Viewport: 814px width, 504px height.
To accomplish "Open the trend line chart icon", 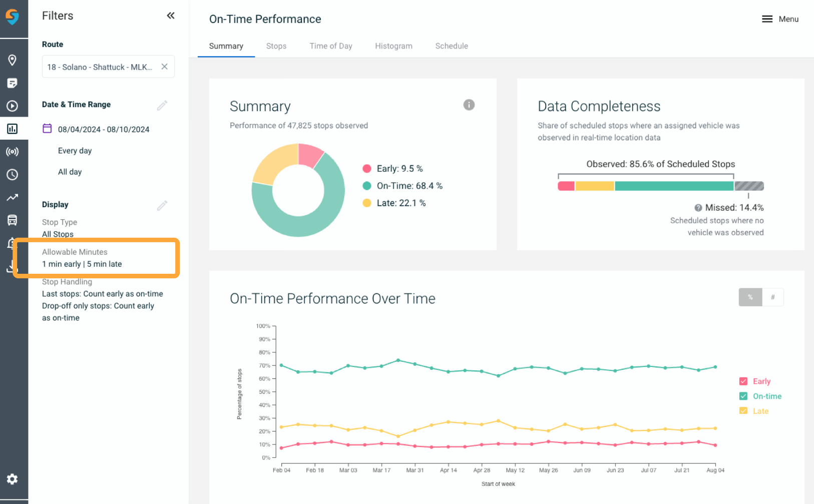I will [x=13, y=198].
